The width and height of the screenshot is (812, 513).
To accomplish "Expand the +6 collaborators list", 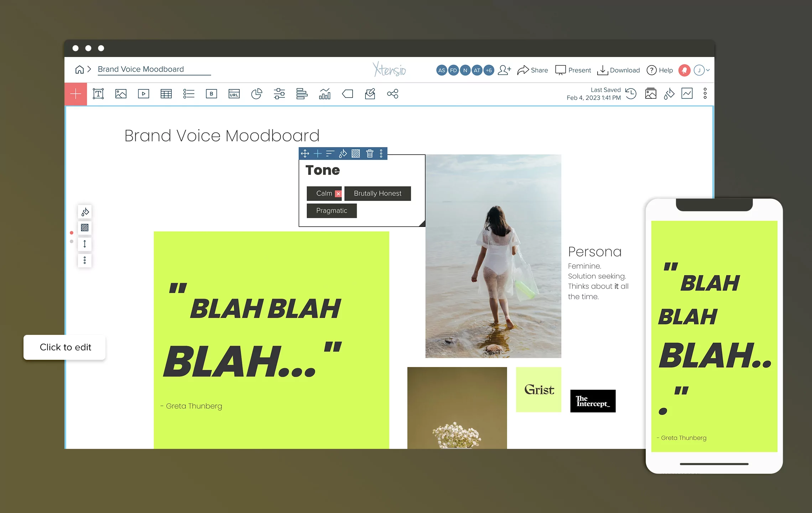I will coord(489,70).
